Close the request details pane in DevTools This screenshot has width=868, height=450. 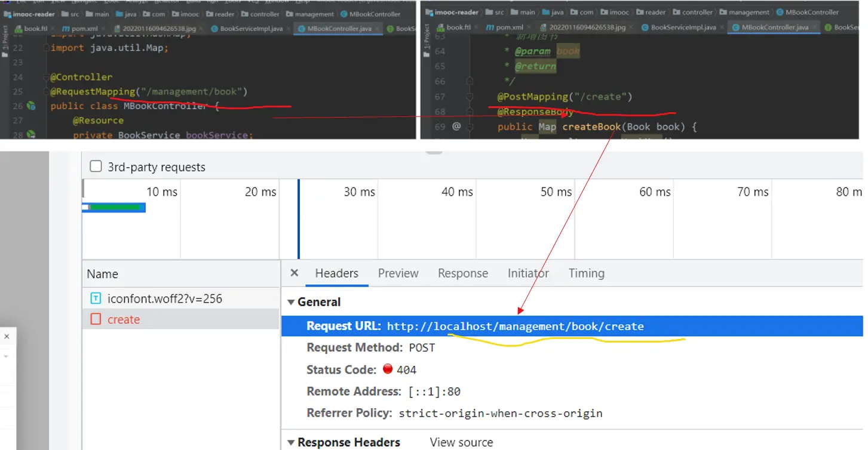click(x=294, y=273)
